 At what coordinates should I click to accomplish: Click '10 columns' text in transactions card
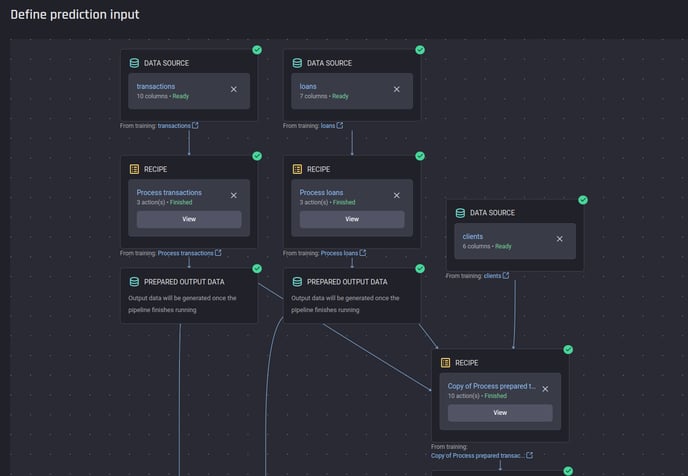click(152, 96)
